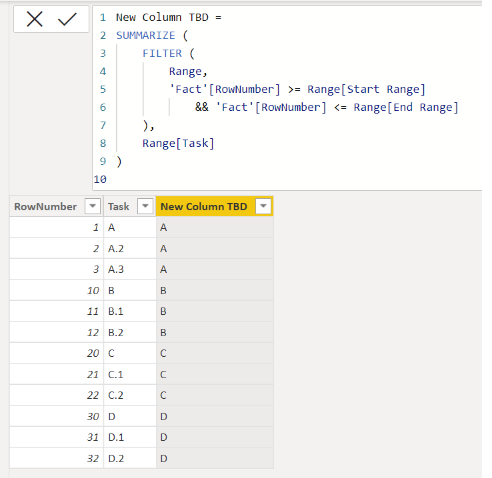492x478 pixels.
Task: Open the Task column filter dropdown
Action: point(145,206)
